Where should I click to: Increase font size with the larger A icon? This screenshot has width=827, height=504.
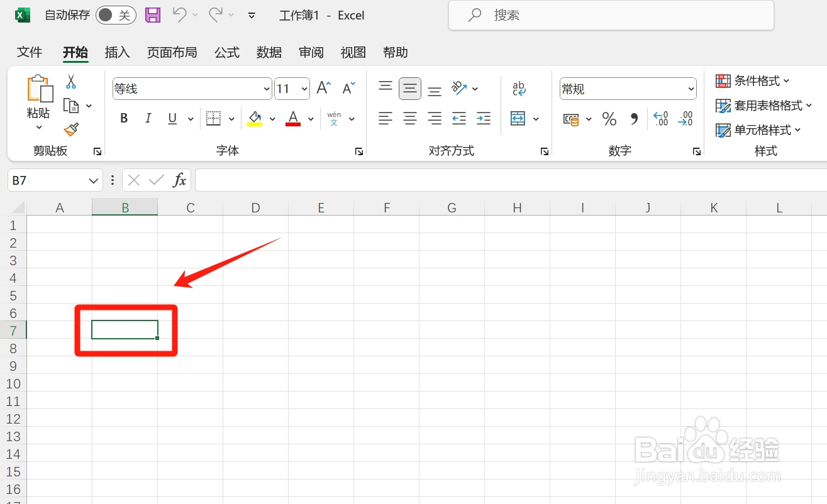323,89
